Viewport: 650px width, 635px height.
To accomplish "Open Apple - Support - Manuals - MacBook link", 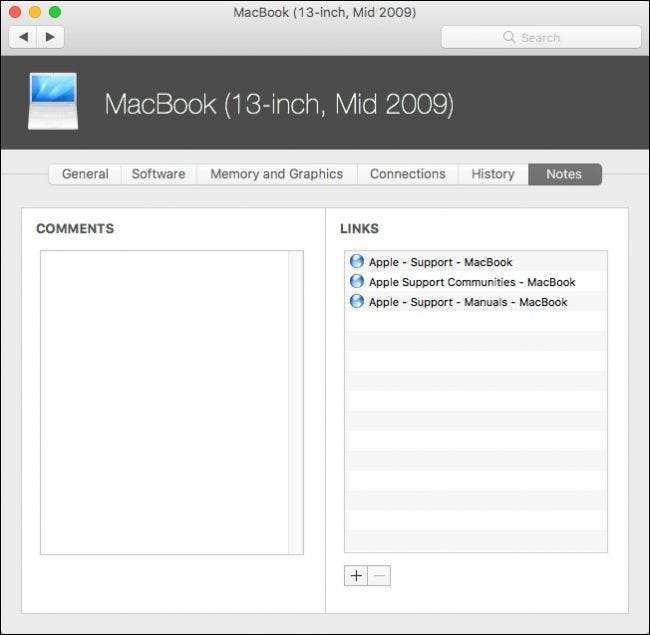I will pos(468,302).
